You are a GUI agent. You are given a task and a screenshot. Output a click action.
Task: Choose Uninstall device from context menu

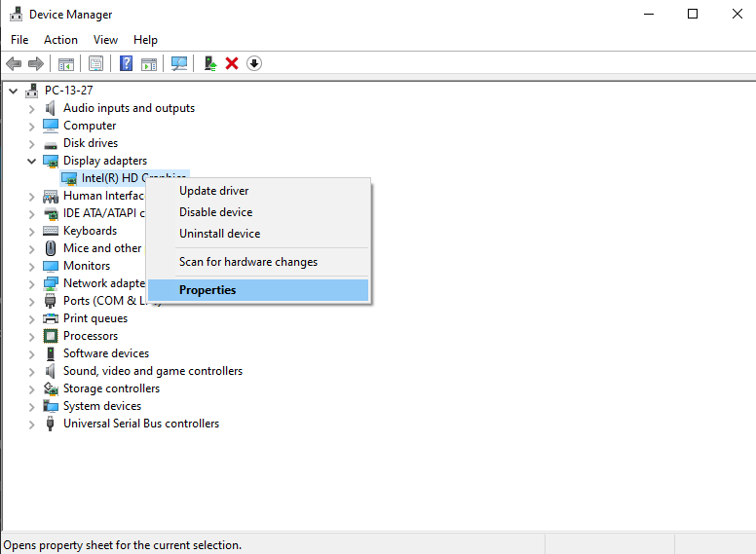pos(258,233)
